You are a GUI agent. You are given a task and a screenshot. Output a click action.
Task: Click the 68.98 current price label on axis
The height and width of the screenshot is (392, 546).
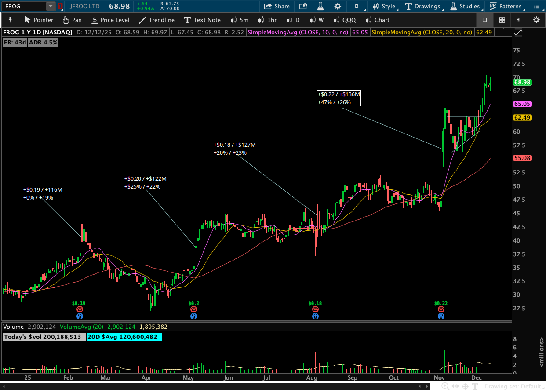coord(522,82)
